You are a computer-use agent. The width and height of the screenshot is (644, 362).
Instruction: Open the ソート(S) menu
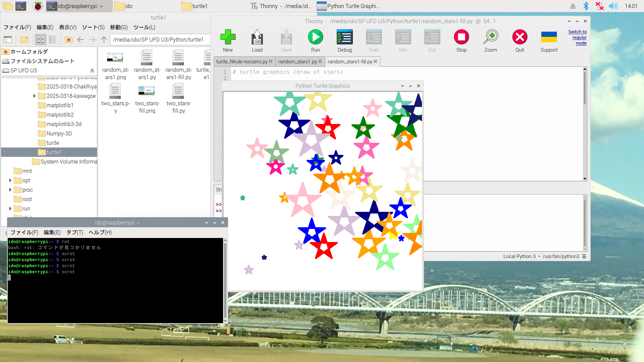(x=93, y=27)
